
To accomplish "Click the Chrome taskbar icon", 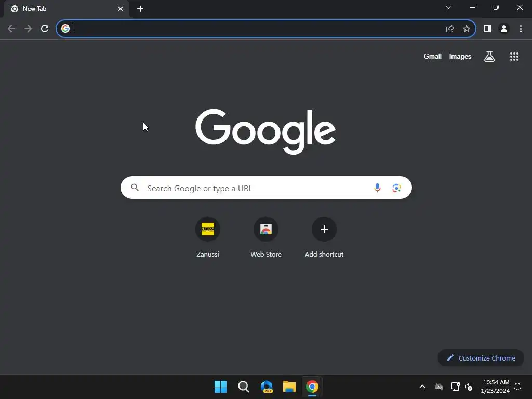I will click(x=312, y=387).
